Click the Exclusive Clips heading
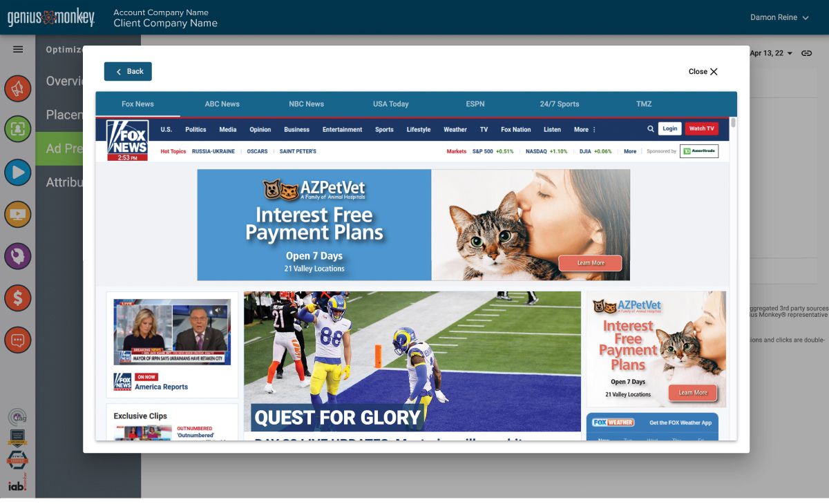The height and width of the screenshot is (504, 829). tap(140, 416)
